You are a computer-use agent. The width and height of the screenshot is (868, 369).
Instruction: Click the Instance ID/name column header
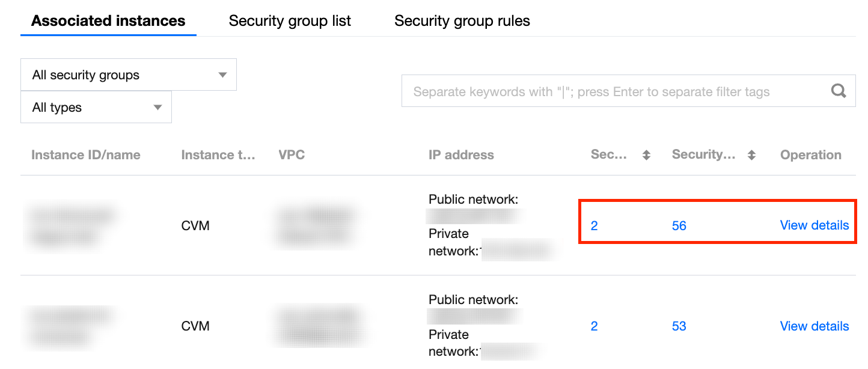(x=85, y=155)
